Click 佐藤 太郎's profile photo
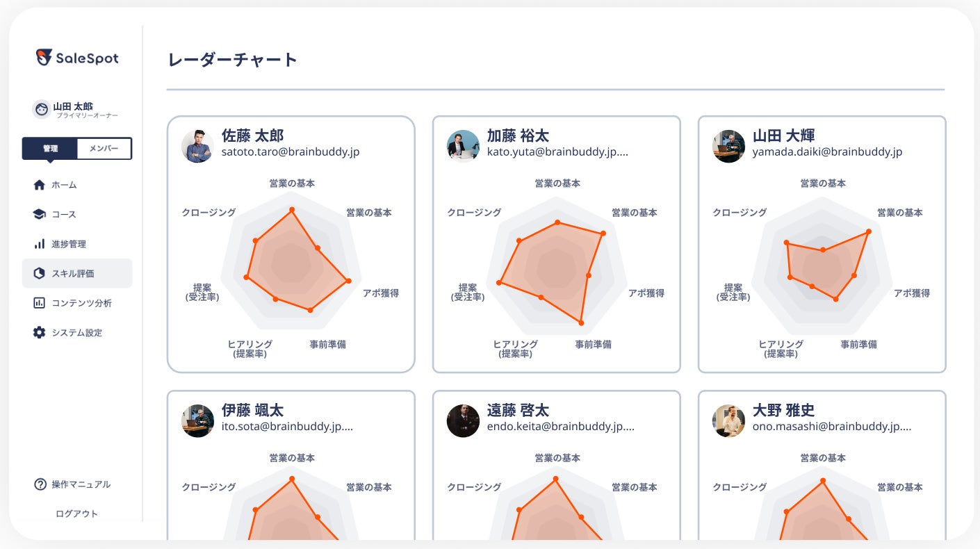The height and width of the screenshot is (549, 980). pyautogui.click(x=197, y=146)
